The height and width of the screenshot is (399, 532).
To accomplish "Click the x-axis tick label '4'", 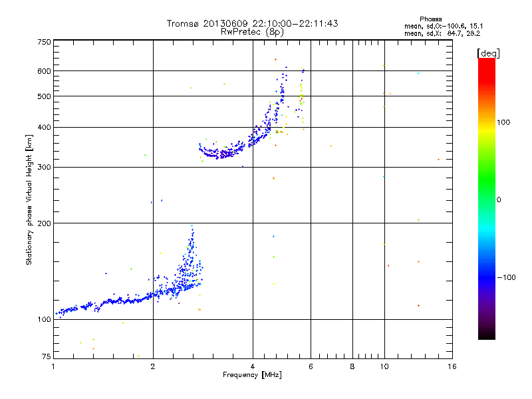I will pos(253,366).
